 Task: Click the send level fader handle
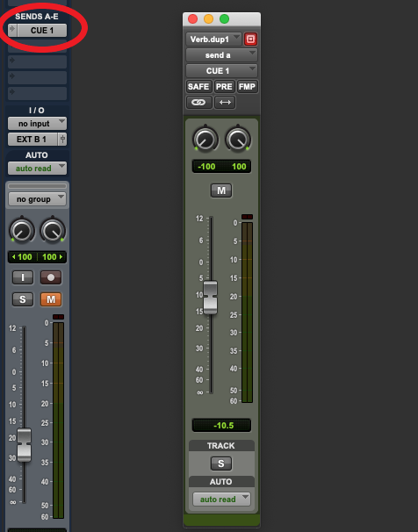pyautogui.click(x=211, y=298)
